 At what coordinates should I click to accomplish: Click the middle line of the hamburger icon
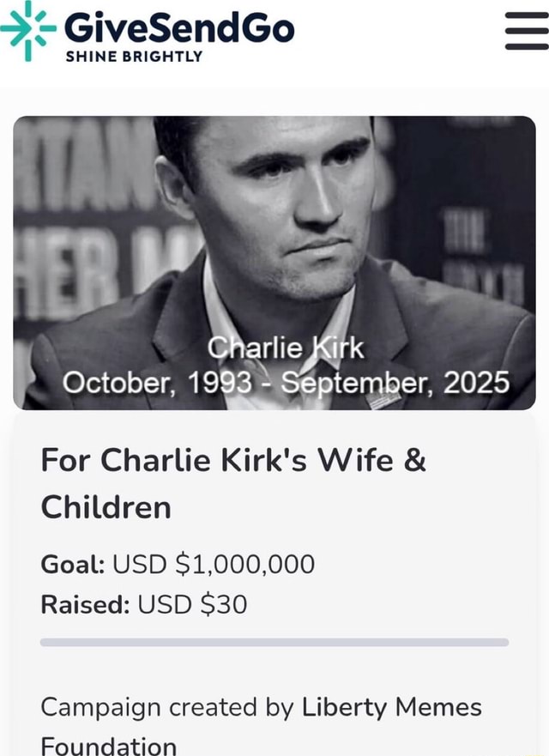(x=527, y=30)
